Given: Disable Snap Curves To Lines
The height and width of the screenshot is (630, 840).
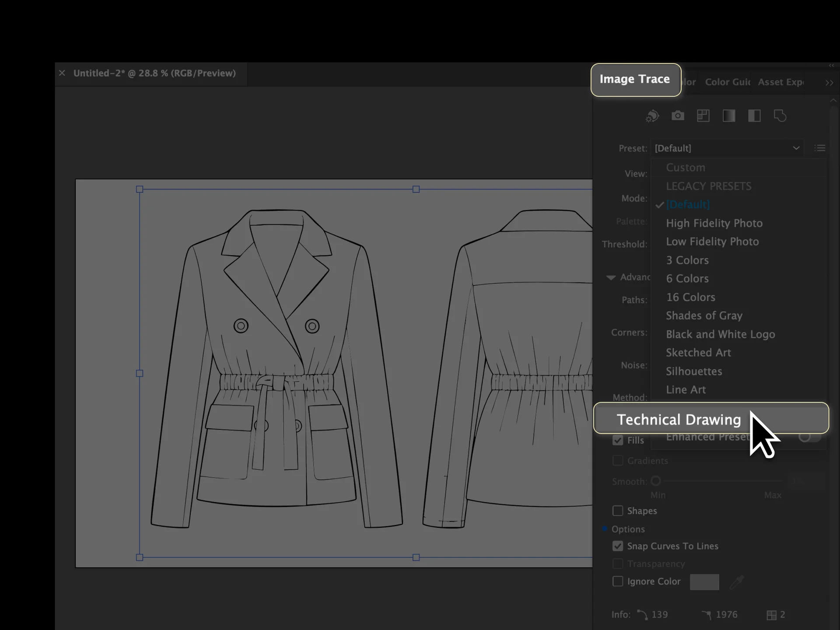Looking at the screenshot, I should click(x=618, y=546).
